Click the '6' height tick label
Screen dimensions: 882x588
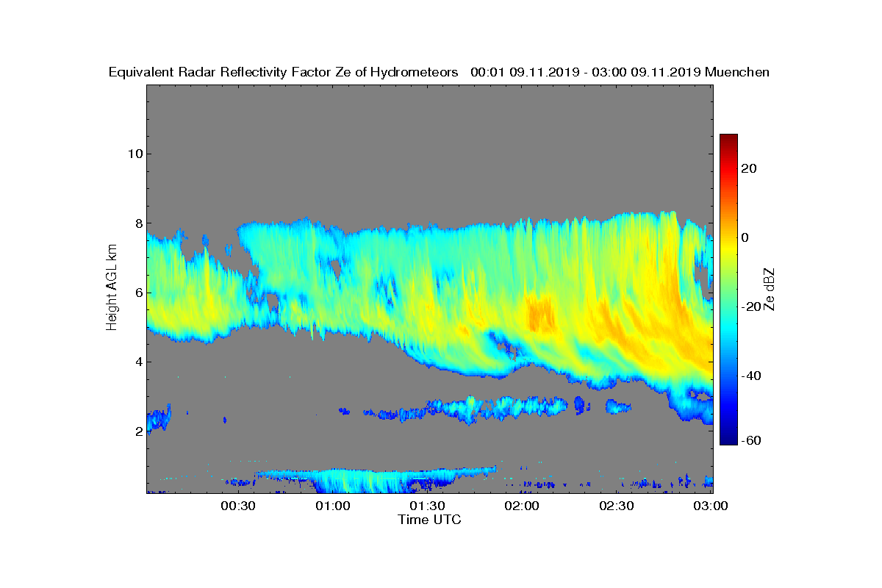click(137, 293)
